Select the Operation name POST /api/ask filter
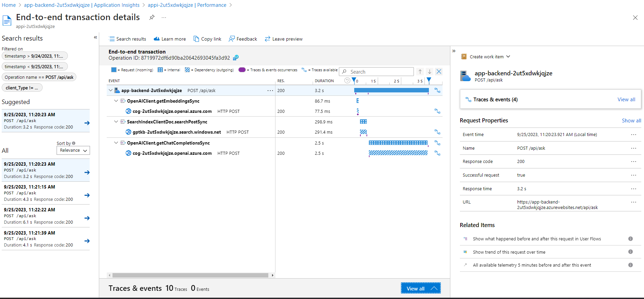This screenshot has height=299, width=644. pos(39,77)
